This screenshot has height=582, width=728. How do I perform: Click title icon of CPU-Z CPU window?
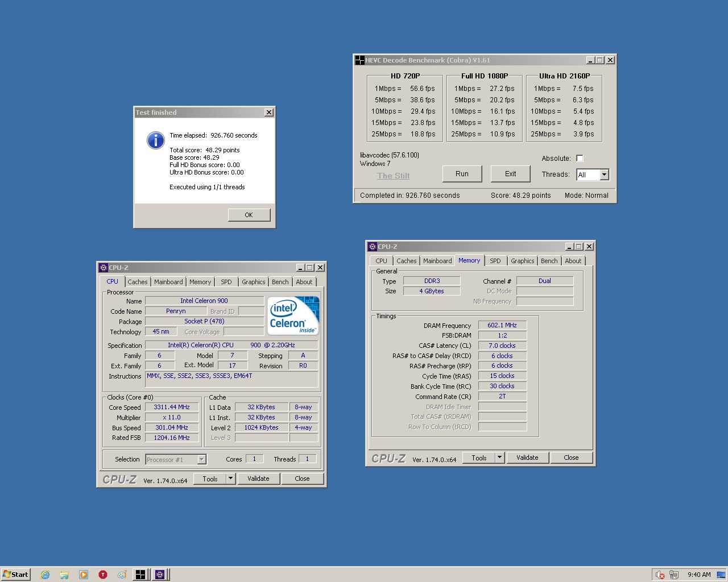tap(104, 268)
